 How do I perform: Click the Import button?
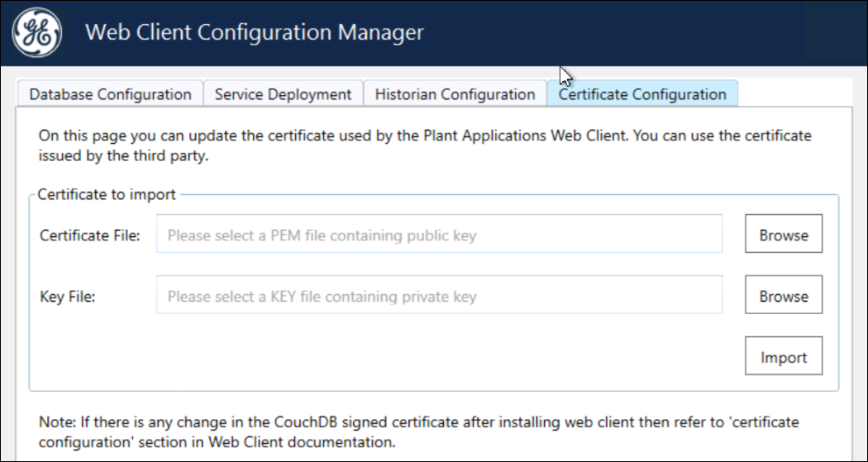click(x=784, y=355)
